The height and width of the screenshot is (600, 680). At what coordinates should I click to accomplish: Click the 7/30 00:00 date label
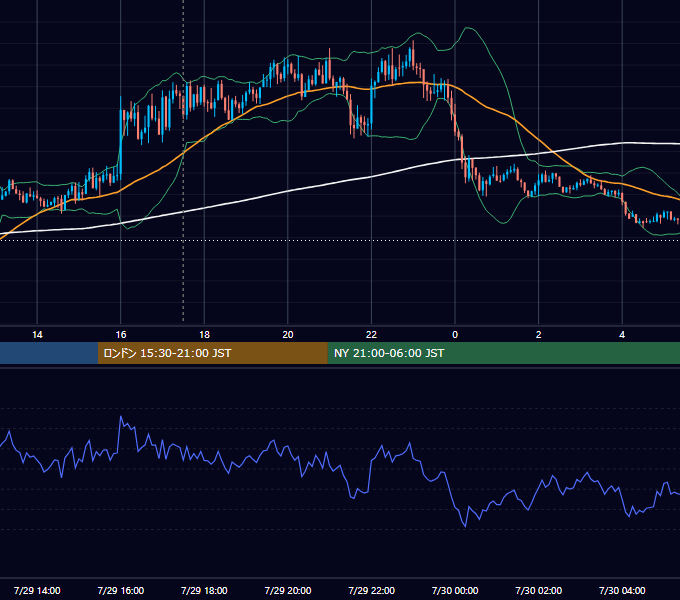coord(455,590)
